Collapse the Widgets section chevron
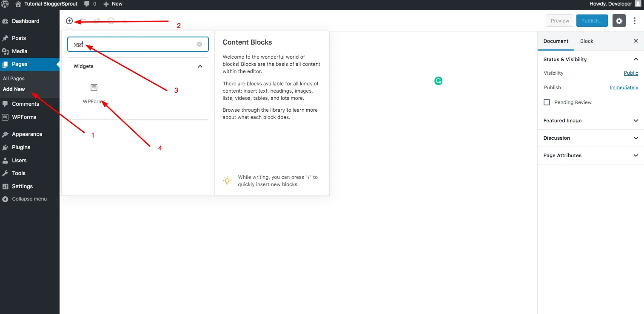The image size is (644, 314). pos(199,66)
